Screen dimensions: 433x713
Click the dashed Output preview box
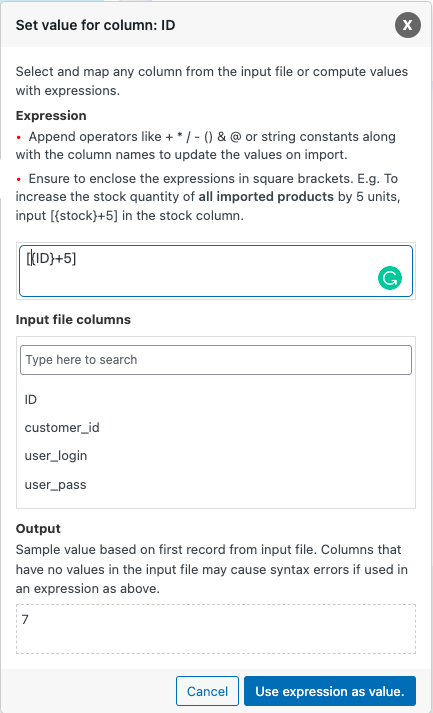(x=216, y=629)
